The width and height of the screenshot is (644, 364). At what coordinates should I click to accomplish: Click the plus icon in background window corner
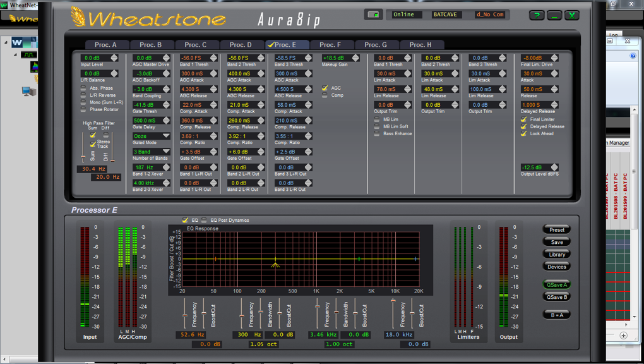tap(623, 335)
